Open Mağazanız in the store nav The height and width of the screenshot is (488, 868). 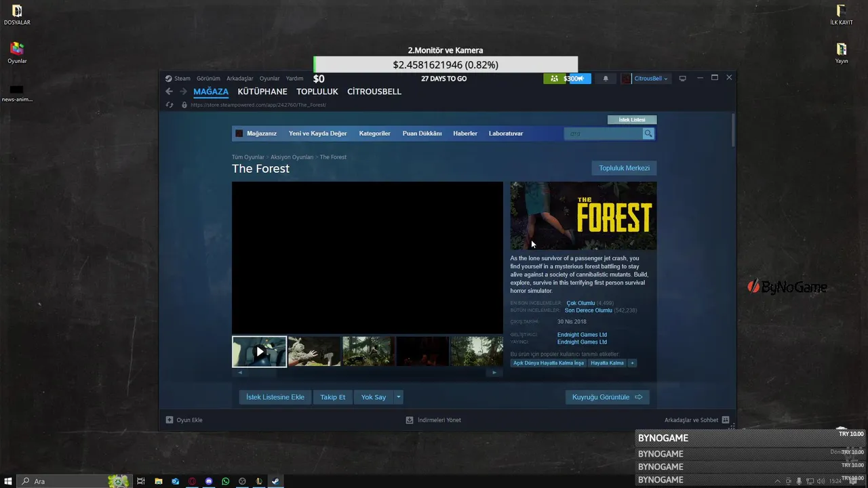click(x=262, y=134)
